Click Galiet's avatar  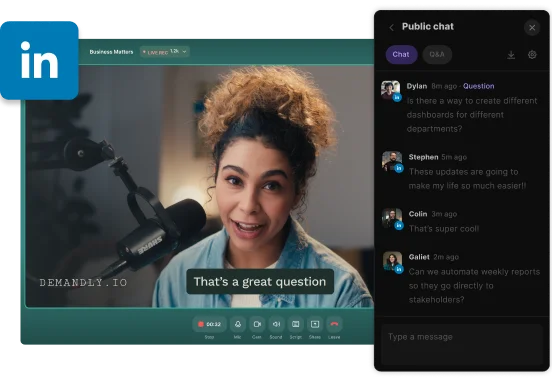tap(392, 261)
